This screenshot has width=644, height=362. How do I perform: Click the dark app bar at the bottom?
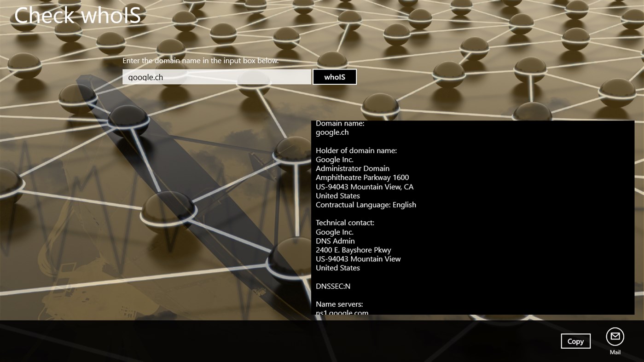click(276, 340)
